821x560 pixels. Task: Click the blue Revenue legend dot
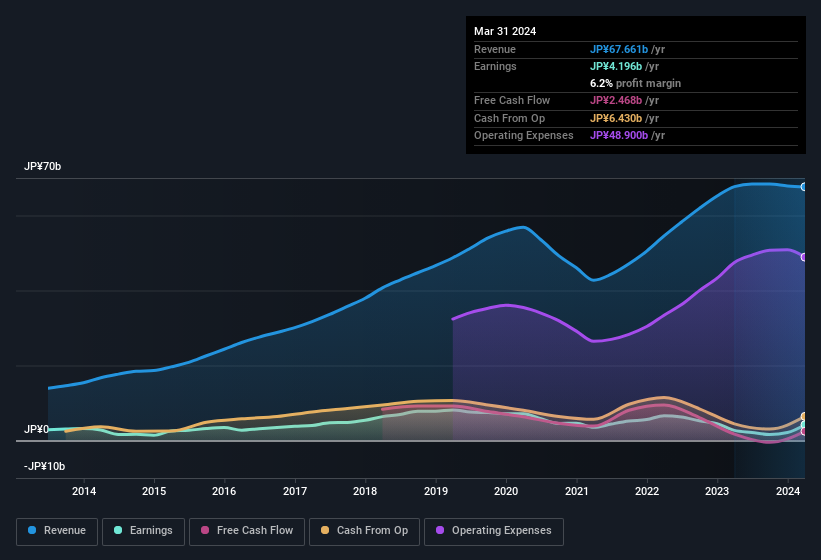33,531
